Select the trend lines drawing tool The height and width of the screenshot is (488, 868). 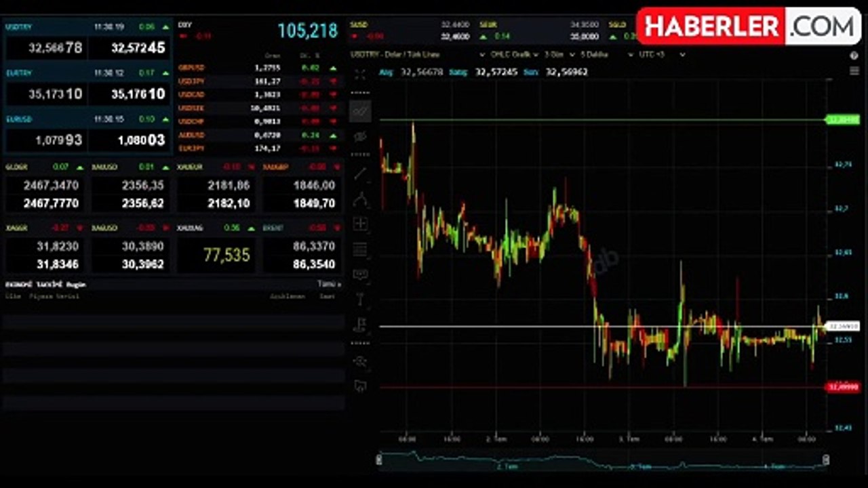[360, 110]
